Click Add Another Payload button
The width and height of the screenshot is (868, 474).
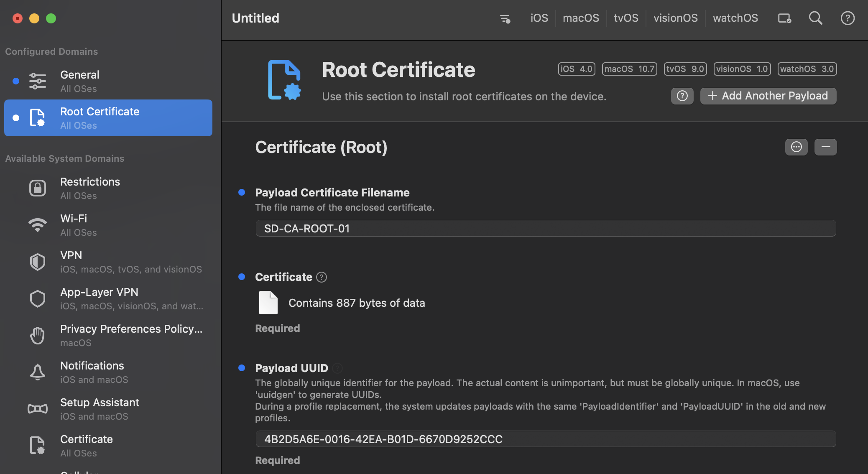coord(768,96)
